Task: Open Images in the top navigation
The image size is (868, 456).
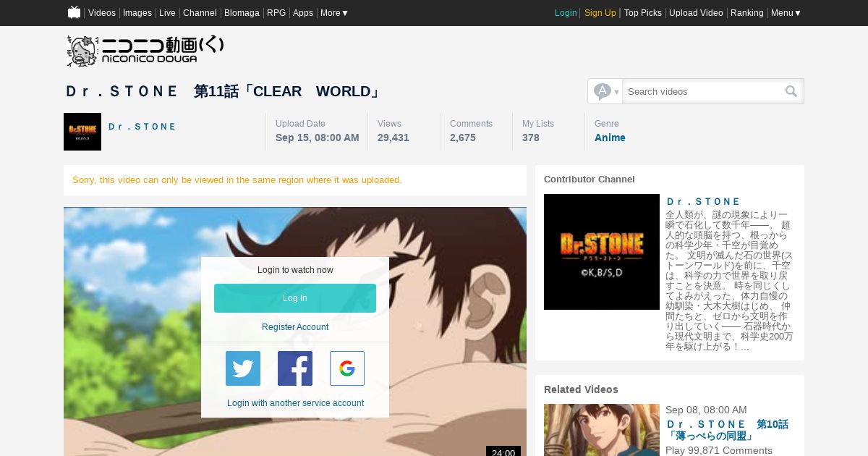Action: click(137, 13)
